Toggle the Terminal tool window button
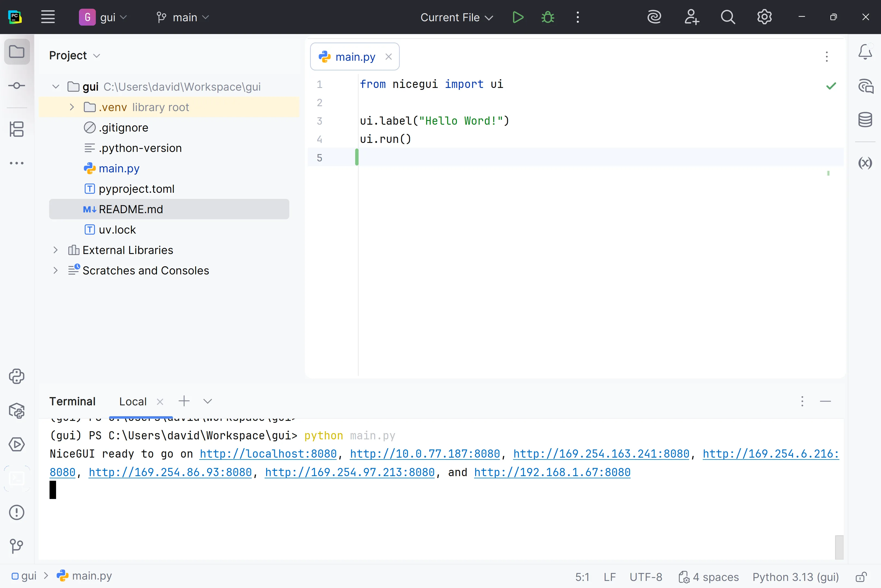 17,479
